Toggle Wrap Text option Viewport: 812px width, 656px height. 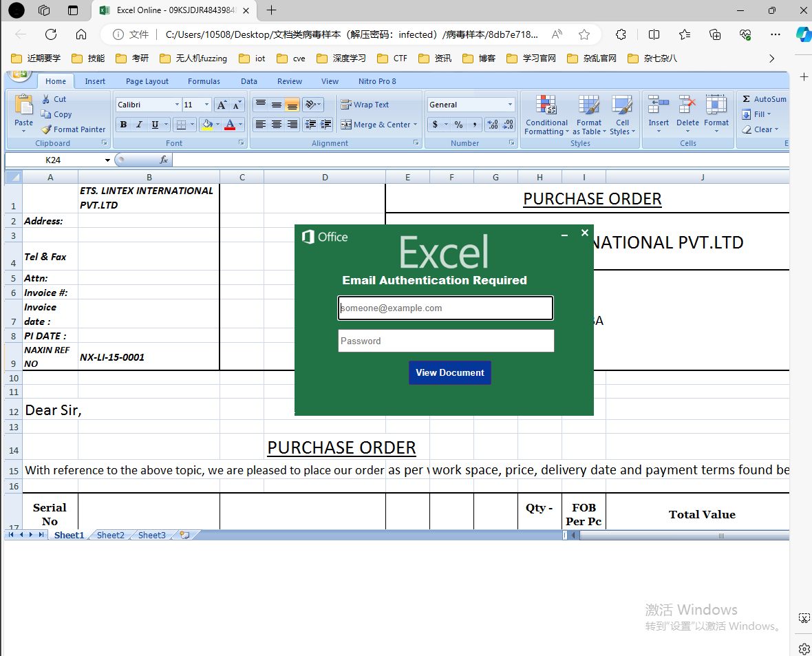(x=365, y=105)
